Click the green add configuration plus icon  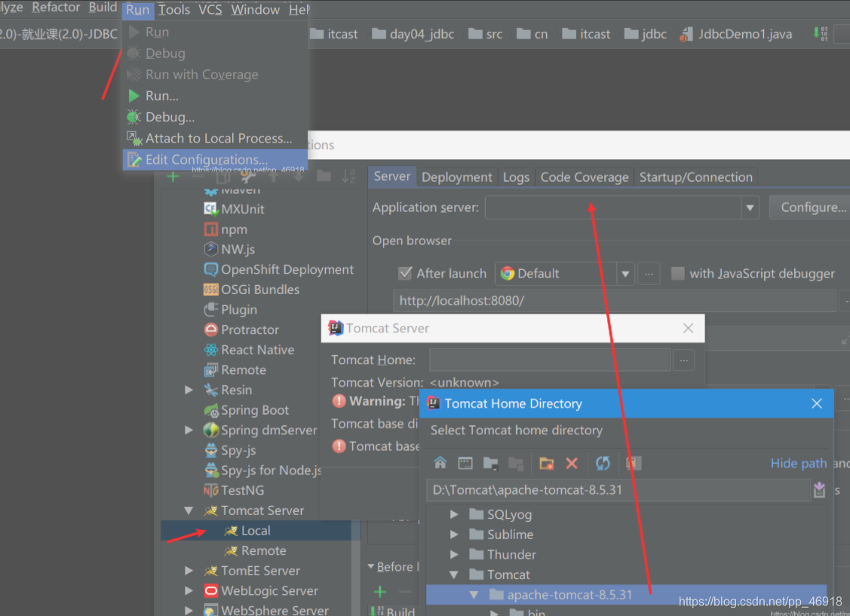(173, 176)
